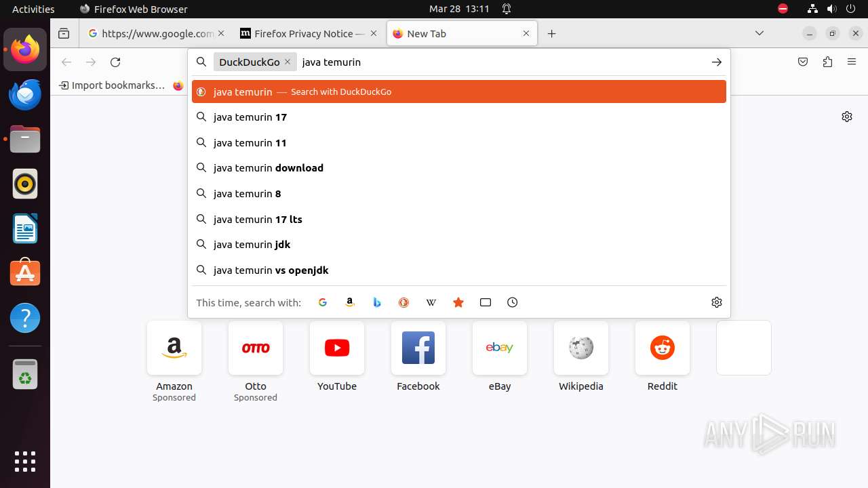Search with Google one-off icon
868x488 pixels.
pos(323,302)
